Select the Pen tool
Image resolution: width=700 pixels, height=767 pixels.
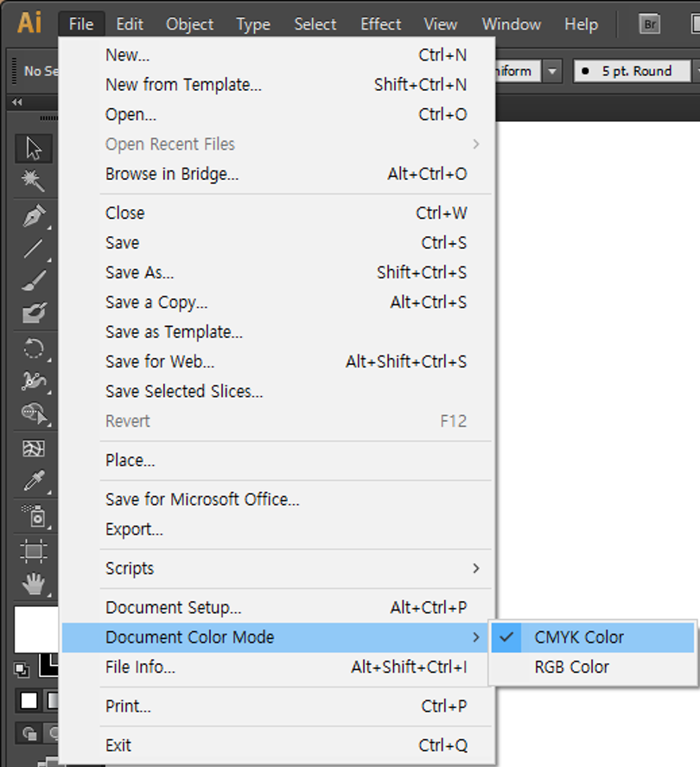point(33,215)
